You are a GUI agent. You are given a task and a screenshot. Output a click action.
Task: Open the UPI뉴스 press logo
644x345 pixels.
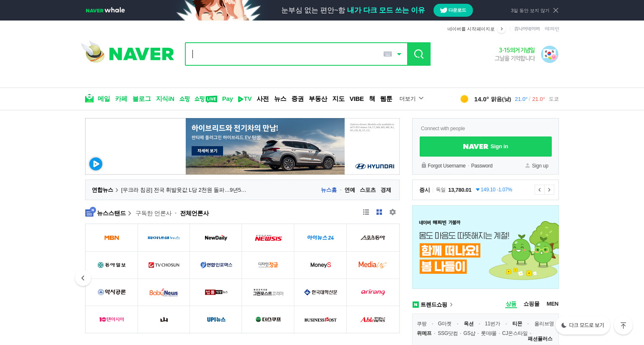click(216, 319)
